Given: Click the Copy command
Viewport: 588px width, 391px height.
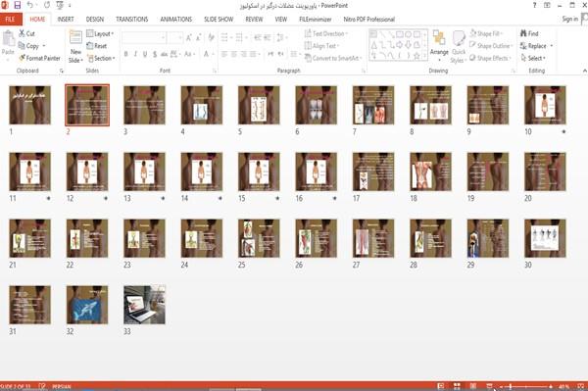Looking at the screenshot, I should click(29, 46).
